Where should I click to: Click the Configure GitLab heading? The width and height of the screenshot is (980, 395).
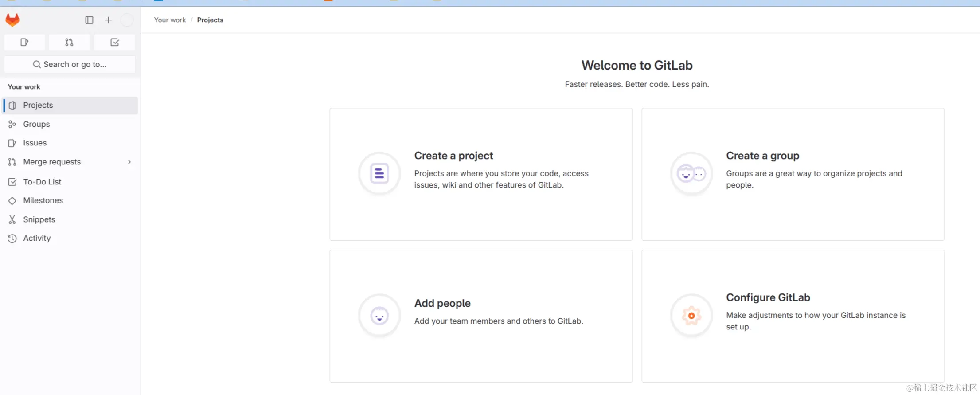[x=768, y=297]
